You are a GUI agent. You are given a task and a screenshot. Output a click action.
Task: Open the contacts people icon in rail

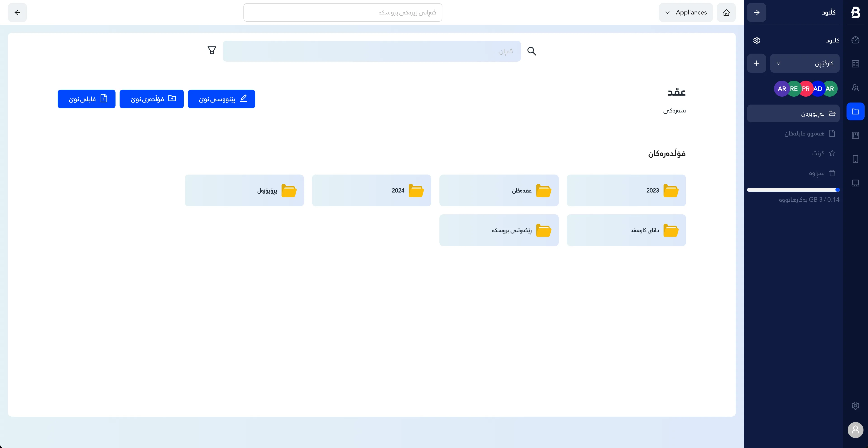855,88
